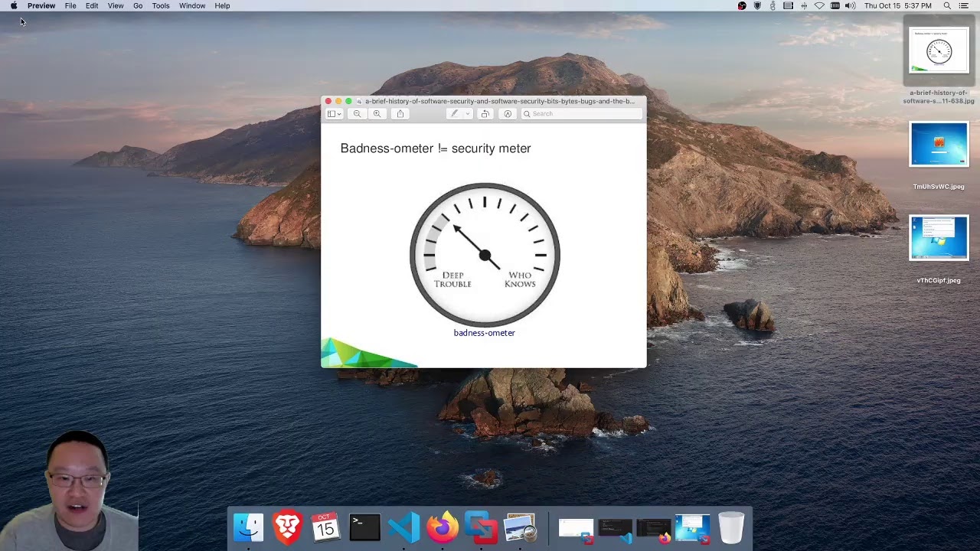Restore minimized VS Code window from Dock
The height and width of the screenshot is (551, 980).
pos(616,530)
